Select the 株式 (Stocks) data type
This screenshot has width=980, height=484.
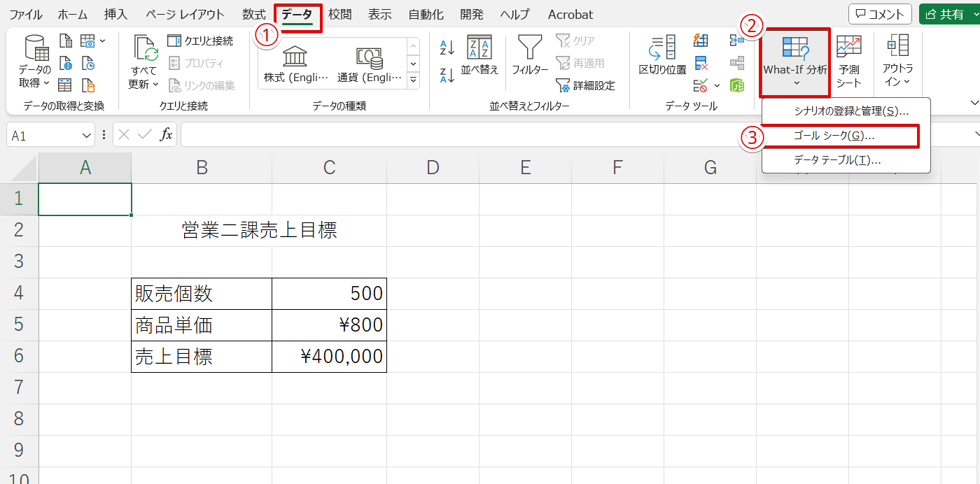[x=297, y=64]
